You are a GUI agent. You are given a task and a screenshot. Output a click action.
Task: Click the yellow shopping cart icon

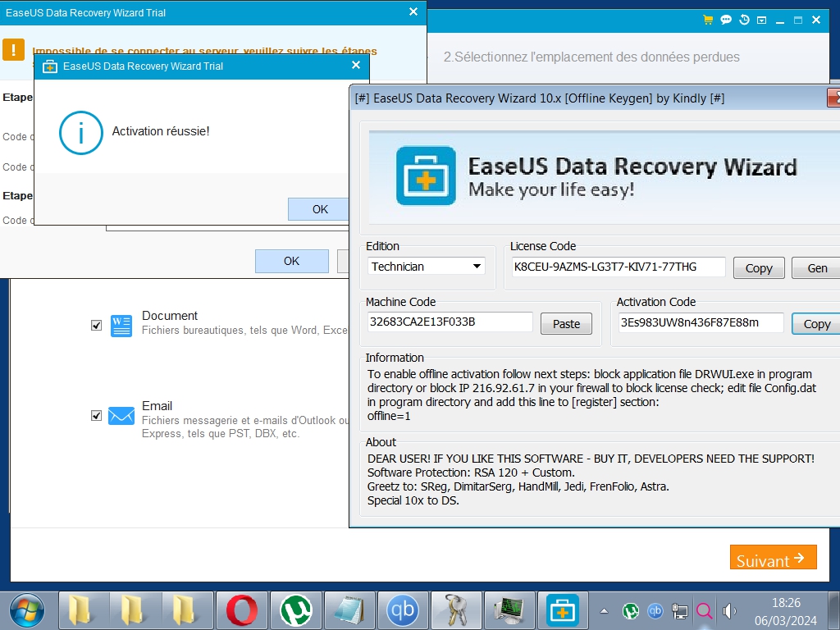tap(709, 20)
